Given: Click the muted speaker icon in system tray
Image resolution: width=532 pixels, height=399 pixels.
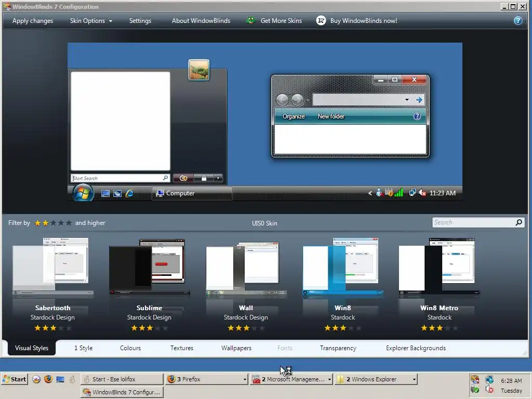Looking at the screenshot, I should pyautogui.click(x=489, y=389).
